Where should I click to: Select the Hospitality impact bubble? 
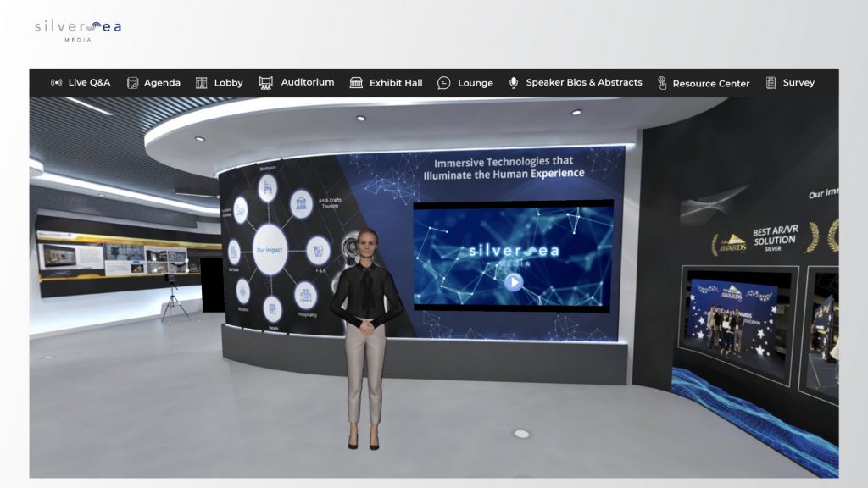point(305,296)
